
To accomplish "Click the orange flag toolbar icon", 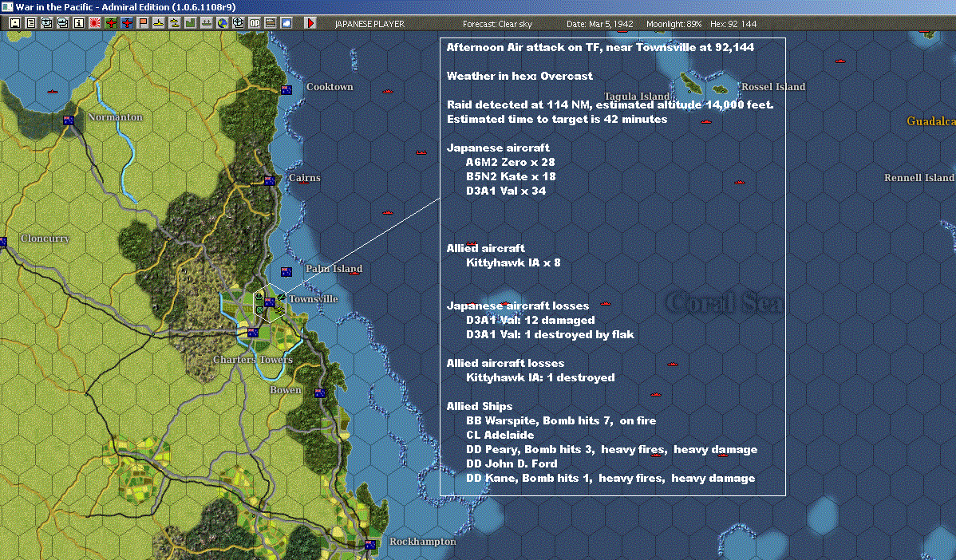I will click(x=143, y=23).
